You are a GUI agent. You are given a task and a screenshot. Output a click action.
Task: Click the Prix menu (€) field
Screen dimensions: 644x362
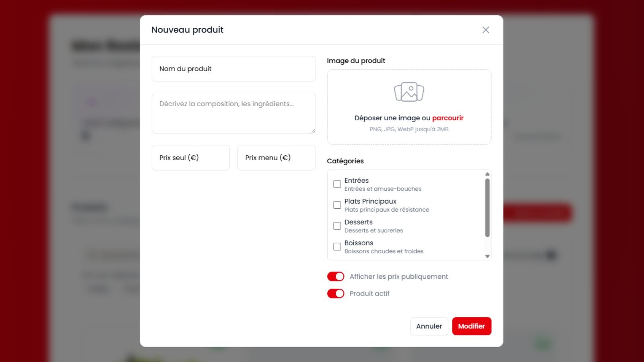[276, 158]
